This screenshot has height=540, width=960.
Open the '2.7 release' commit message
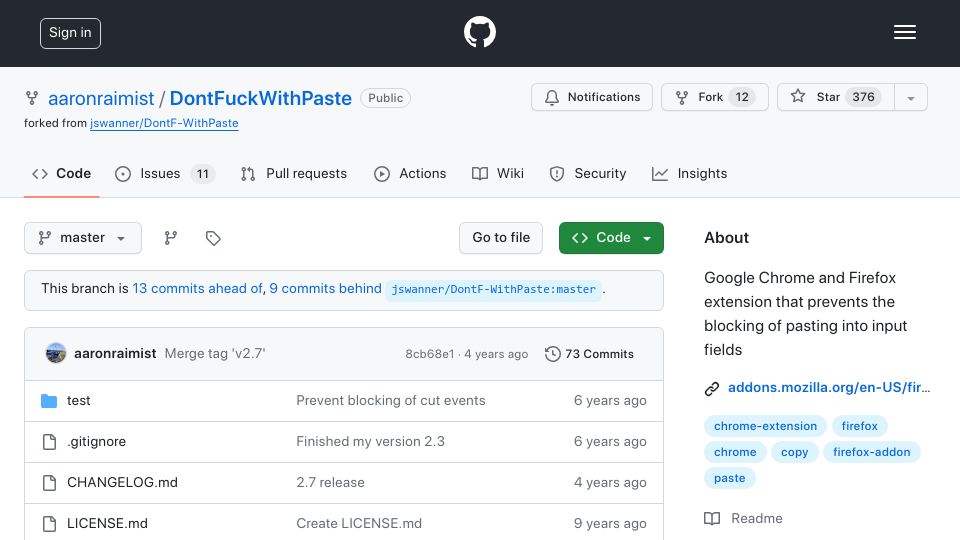330,483
